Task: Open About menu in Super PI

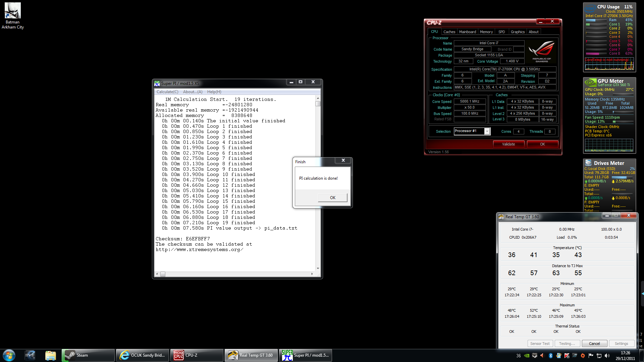Action: pos(193,92)
